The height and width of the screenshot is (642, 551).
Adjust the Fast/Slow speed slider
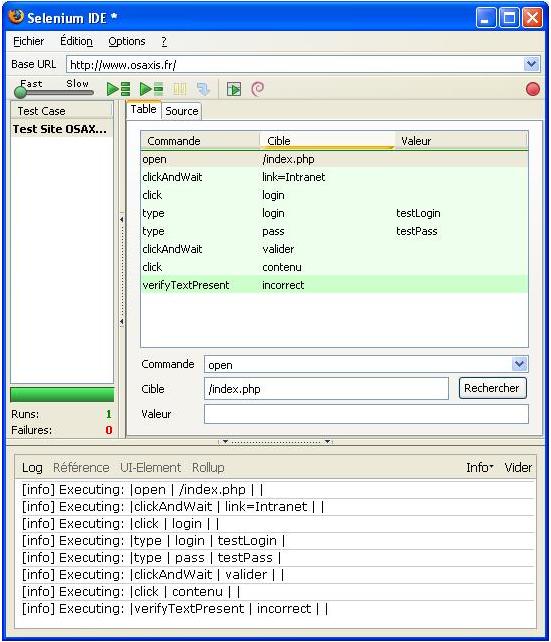tap(54, 92)
